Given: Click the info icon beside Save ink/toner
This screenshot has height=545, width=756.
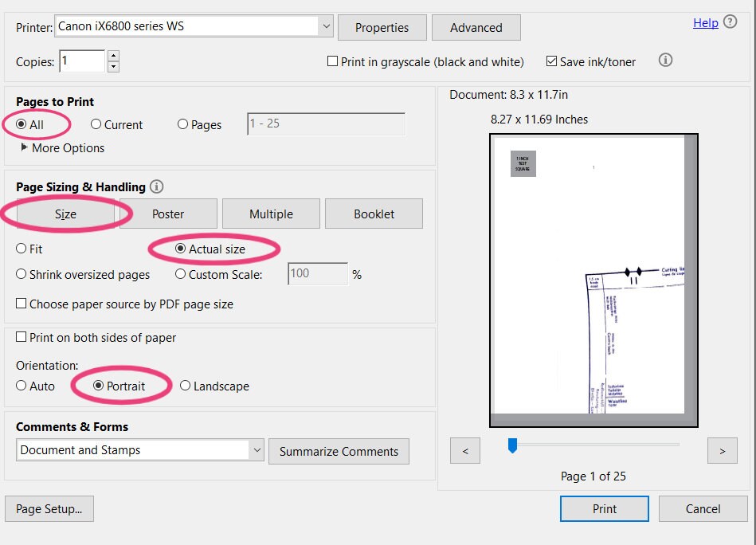Looking at the screenshot, I should pos(665,61).
